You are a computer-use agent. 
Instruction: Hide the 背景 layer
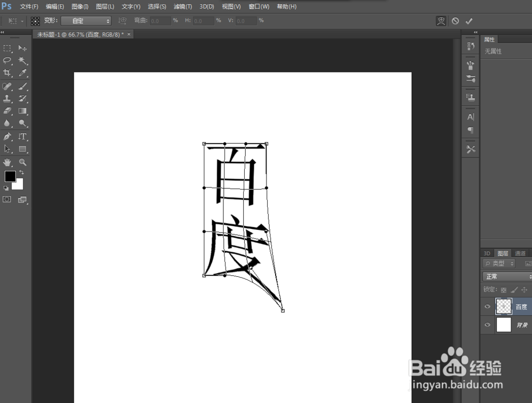click(487, 325)
